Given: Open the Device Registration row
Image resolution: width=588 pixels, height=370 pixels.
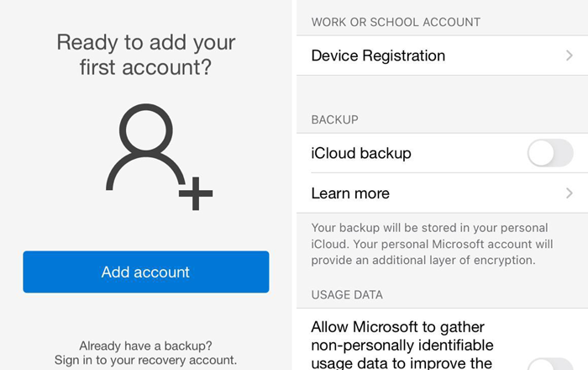Looking at the screenshot, I should 378,55.
